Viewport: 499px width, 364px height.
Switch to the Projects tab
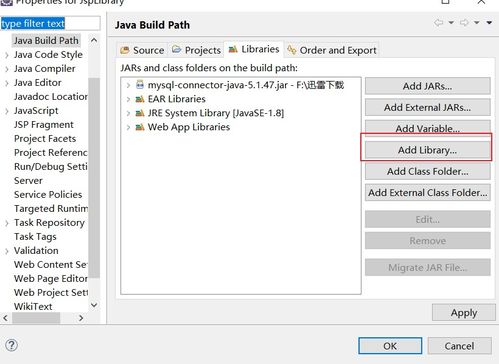[x=196, y=50]
